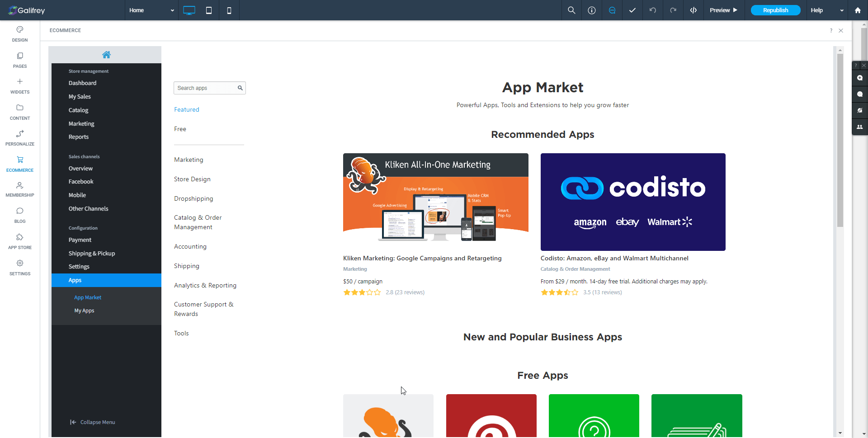Open Other Channels menu item

tap(88, 209)
